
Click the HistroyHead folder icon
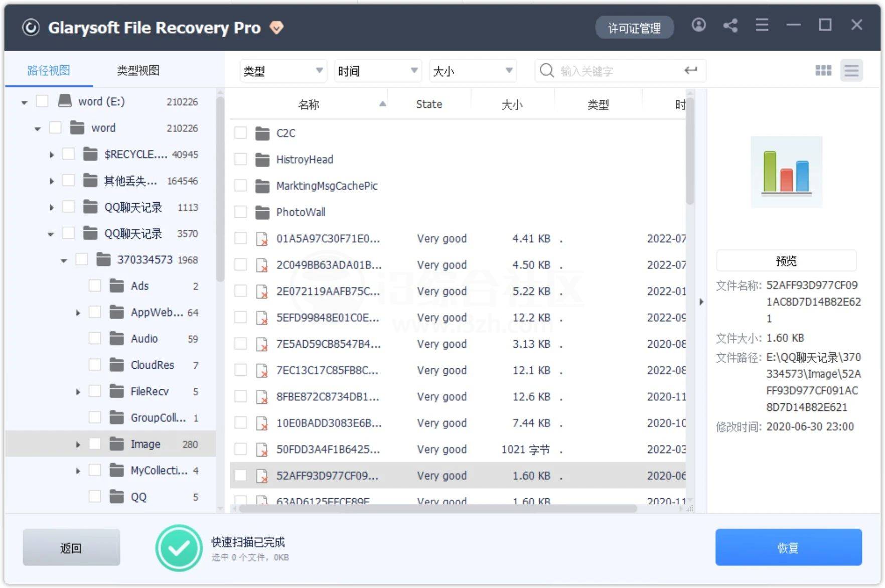tap(262, 160)
